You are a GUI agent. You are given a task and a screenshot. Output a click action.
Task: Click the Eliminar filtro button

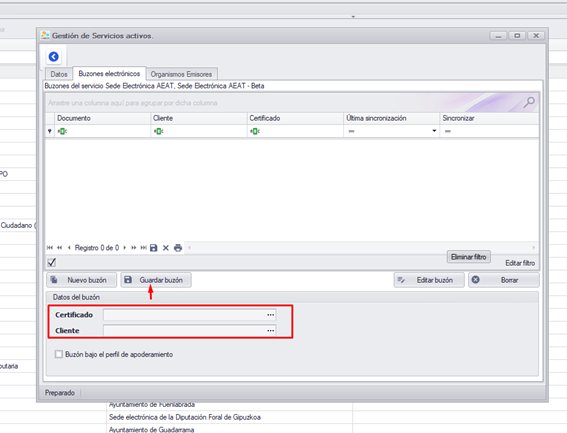click(x=469, y=257)
